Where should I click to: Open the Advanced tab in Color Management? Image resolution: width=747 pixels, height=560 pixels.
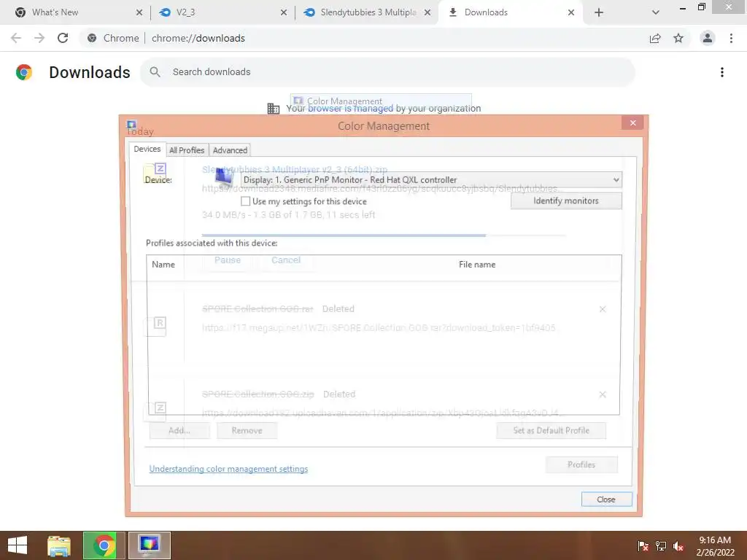click(230, 150)
